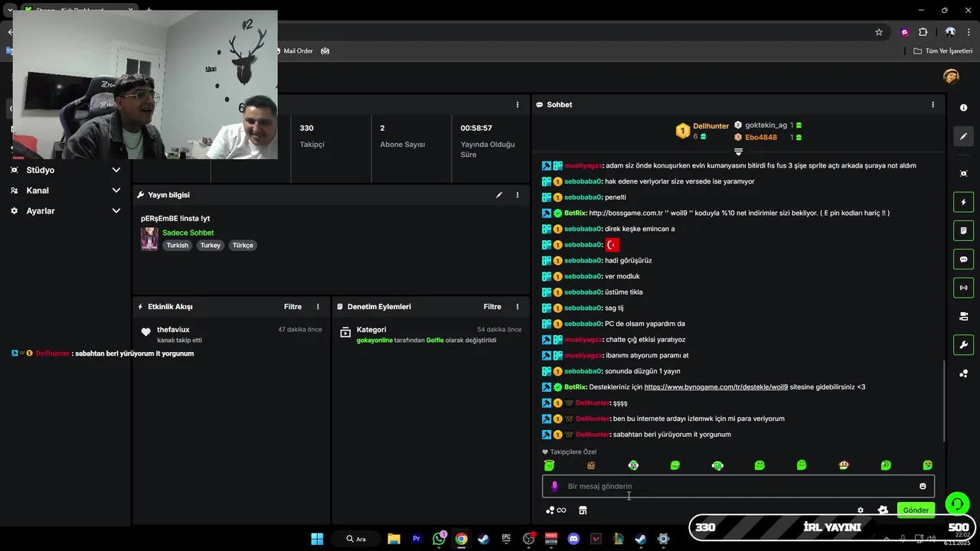The height and width of the screenshot is (551, 980).
Task: Open Mail Order bookmark
Action: (292, 51)
